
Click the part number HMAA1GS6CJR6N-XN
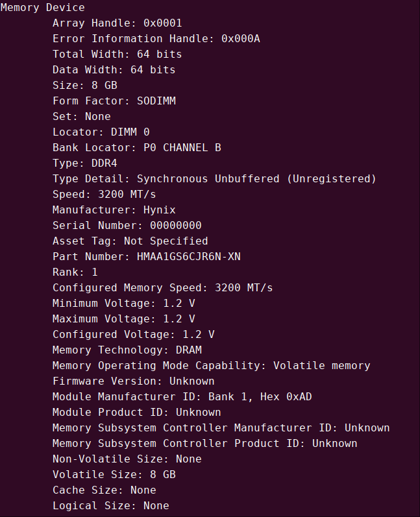(189, 256)
